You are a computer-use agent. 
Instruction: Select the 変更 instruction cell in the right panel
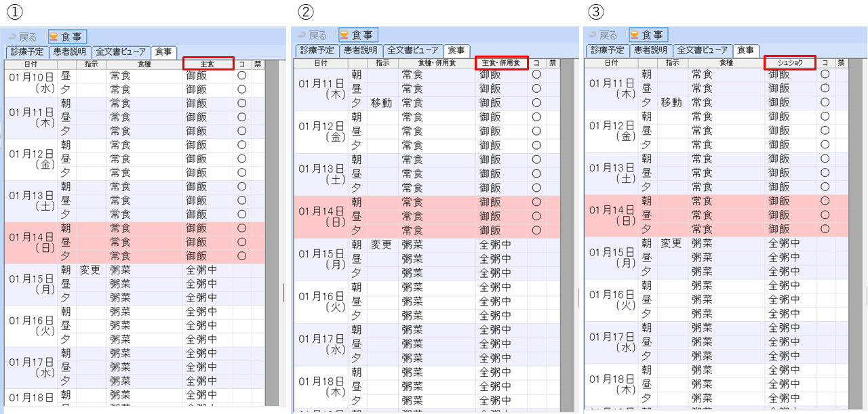coord(672,243)
